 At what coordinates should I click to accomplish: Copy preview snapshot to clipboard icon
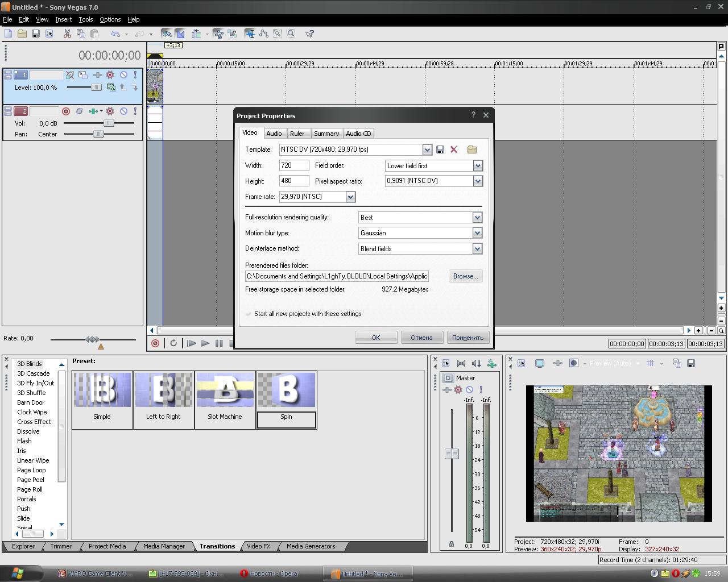(677, 363)
